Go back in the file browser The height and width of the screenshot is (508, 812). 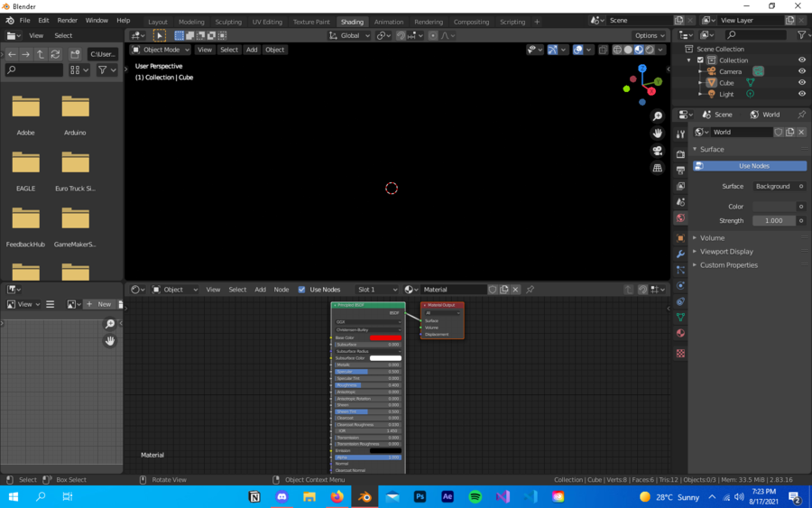12,54
